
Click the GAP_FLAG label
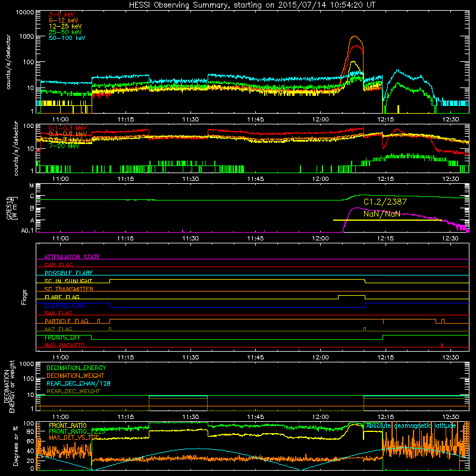pos(58,265)
